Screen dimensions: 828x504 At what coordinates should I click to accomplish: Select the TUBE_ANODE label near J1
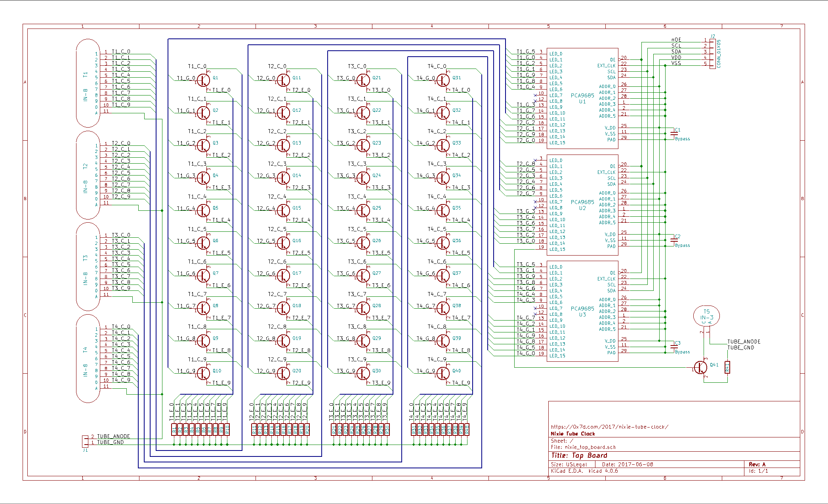(x=113, y=436)
